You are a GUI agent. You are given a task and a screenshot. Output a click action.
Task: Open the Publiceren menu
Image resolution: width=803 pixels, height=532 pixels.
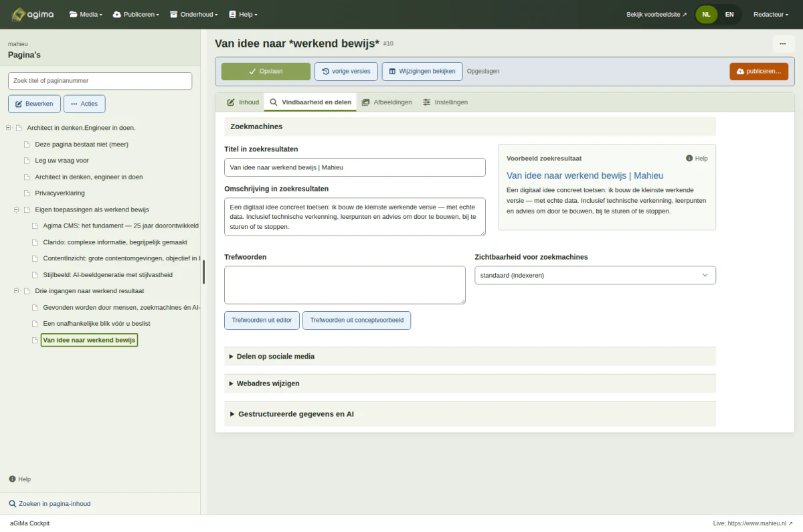point(136,14)
